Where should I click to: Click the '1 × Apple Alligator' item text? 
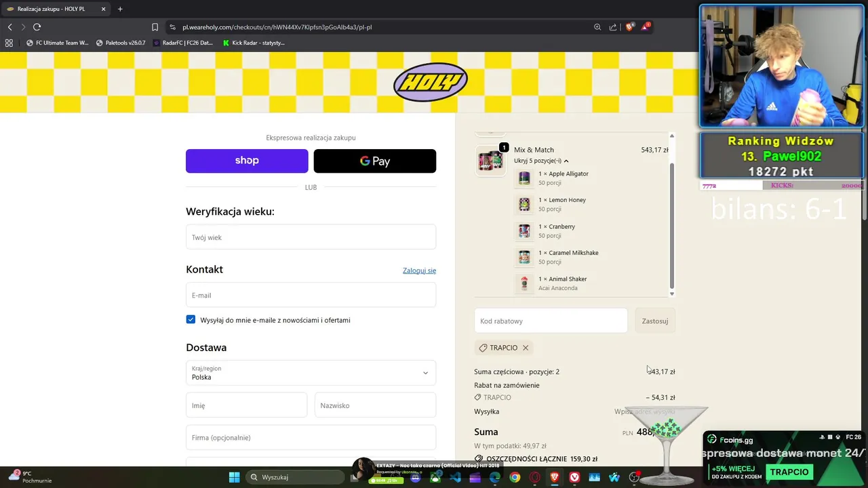pyautogui.click(x=564, y=174)
